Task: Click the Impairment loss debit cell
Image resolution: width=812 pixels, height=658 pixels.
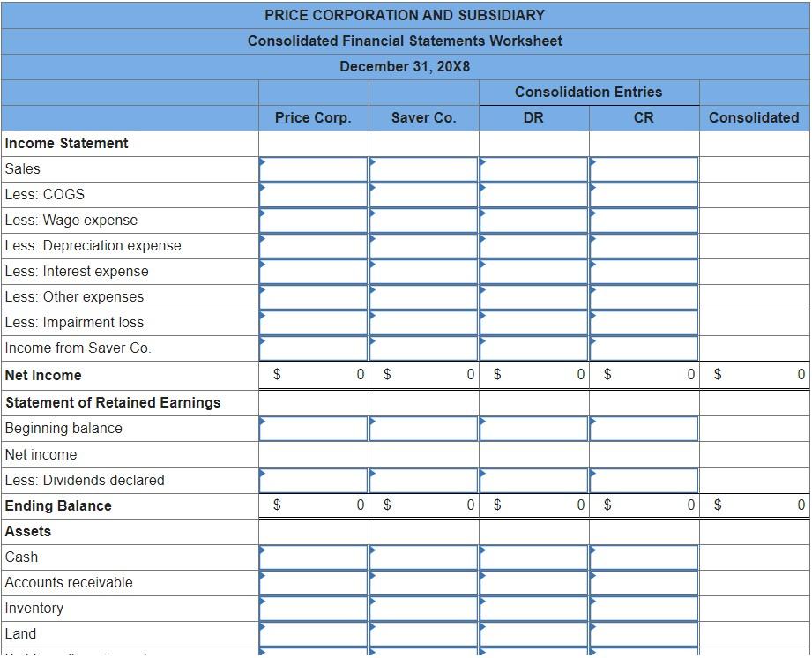Action: tap(532, 322)
